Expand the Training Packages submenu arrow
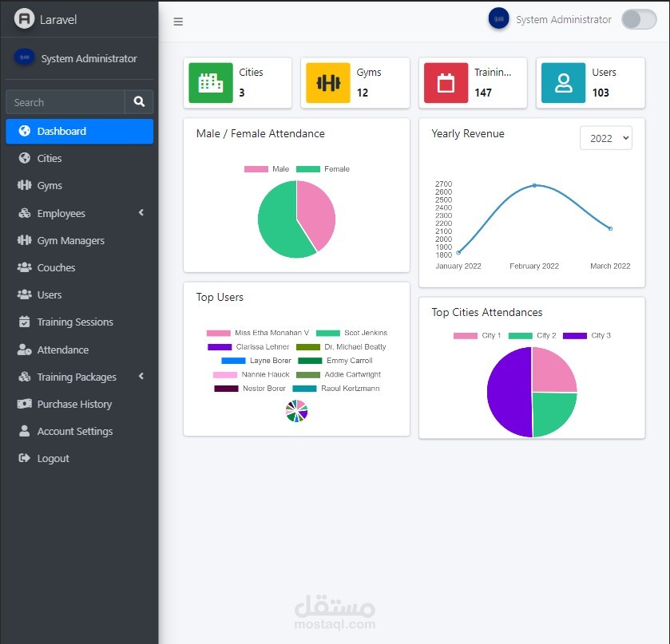This screenshot has width=670, height=644. point(141,376)
